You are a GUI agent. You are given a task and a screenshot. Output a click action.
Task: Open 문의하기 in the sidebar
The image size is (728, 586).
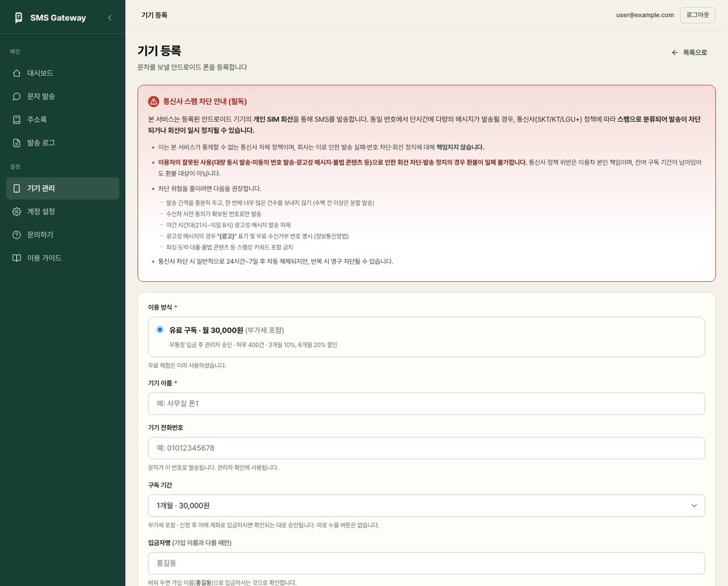point(63,235)
